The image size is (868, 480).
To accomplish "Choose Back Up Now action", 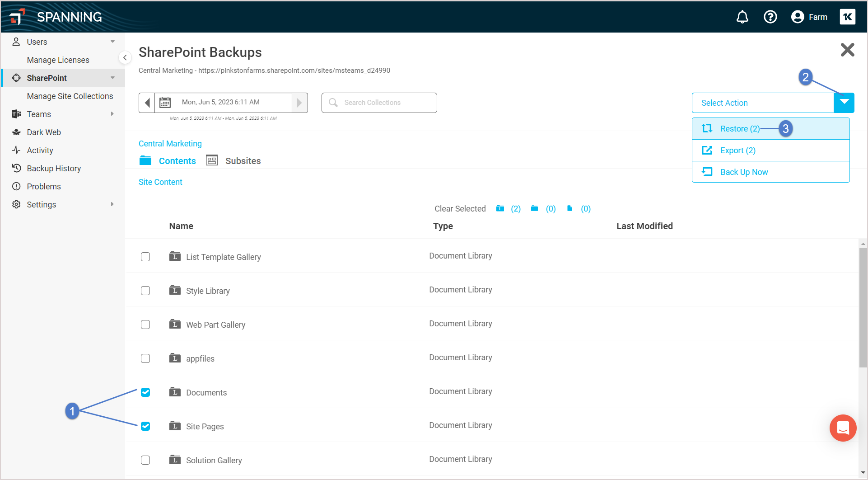I will (x=771, y=172).
